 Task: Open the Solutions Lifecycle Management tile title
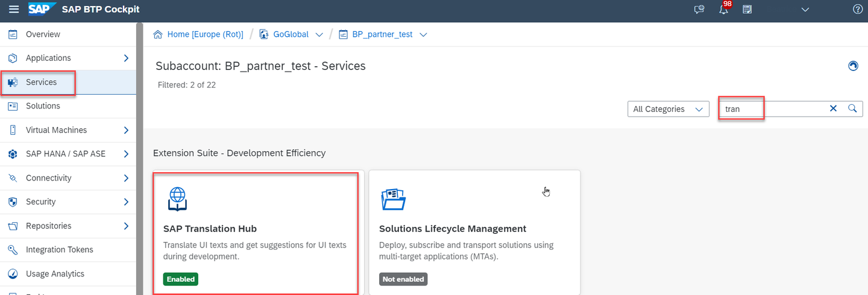click(453, 229)
